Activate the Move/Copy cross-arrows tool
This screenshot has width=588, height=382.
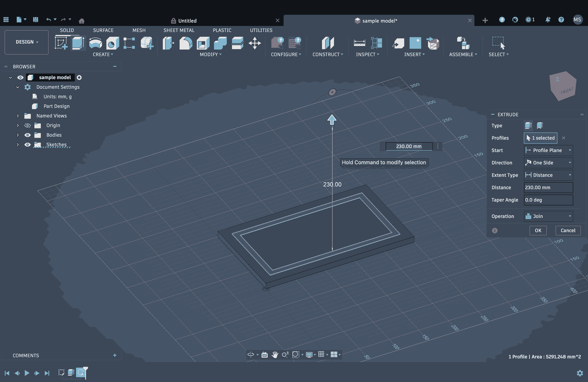(x=255, y=43)
